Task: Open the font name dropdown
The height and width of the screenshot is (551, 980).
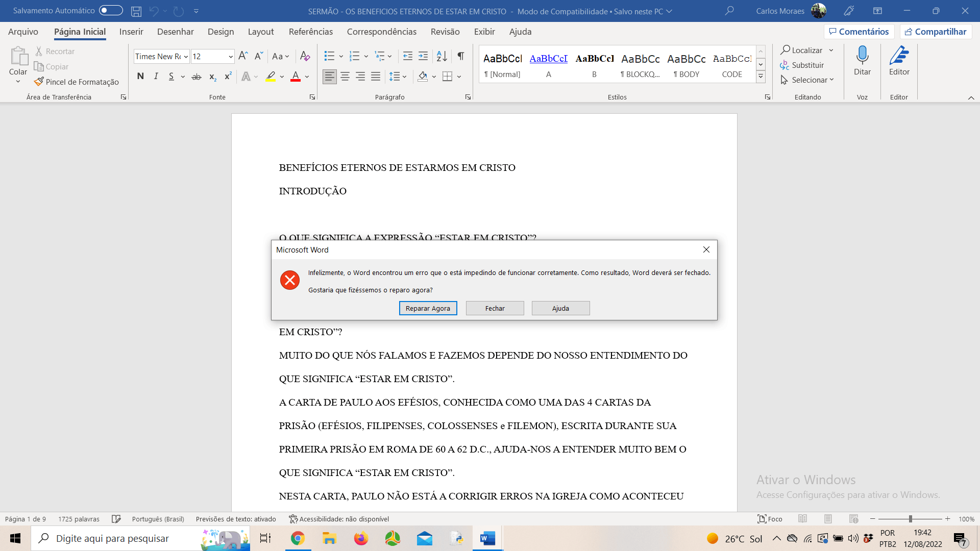Action: coord(186,56)
